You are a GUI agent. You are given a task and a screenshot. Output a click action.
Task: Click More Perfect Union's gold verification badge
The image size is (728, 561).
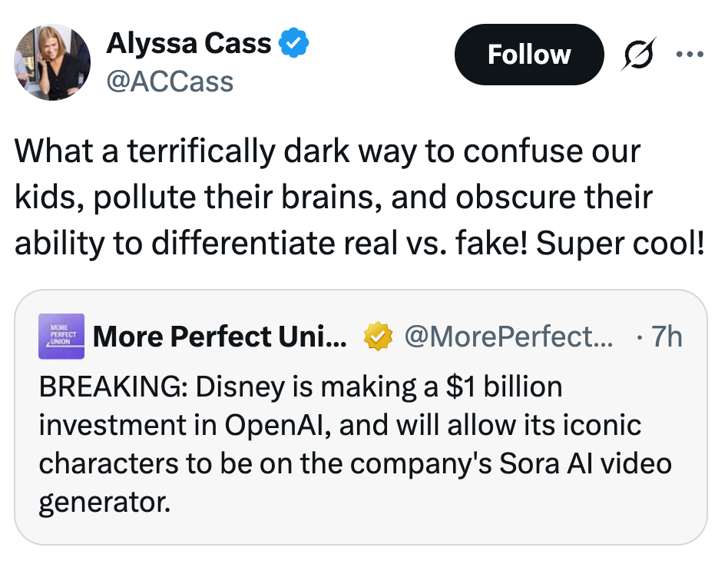point(378,336)
